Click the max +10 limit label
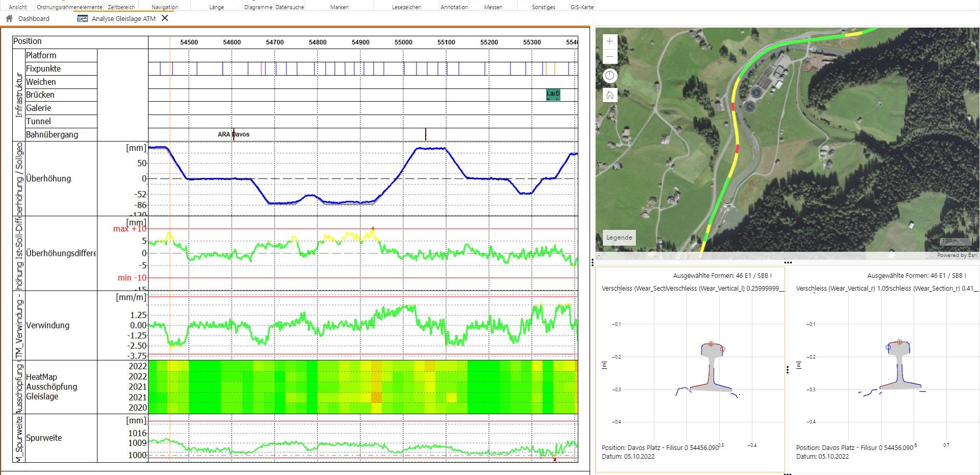 tap(130, 229)
